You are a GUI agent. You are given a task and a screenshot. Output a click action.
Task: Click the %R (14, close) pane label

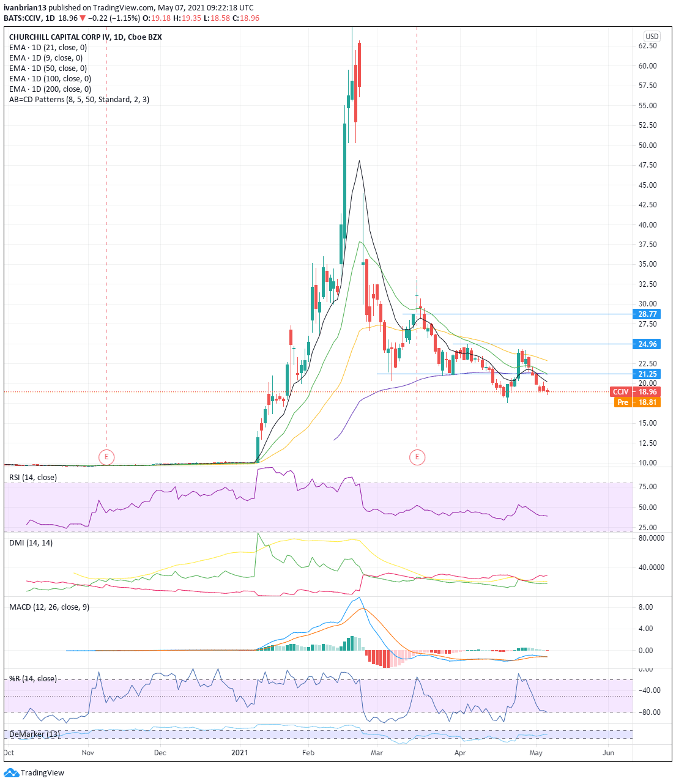tap(33, 679)
